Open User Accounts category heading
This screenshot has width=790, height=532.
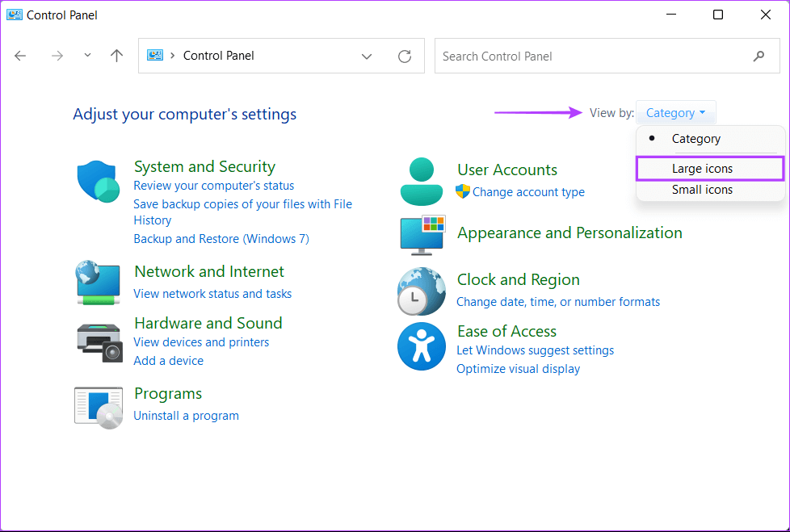(x=506, y=170)
